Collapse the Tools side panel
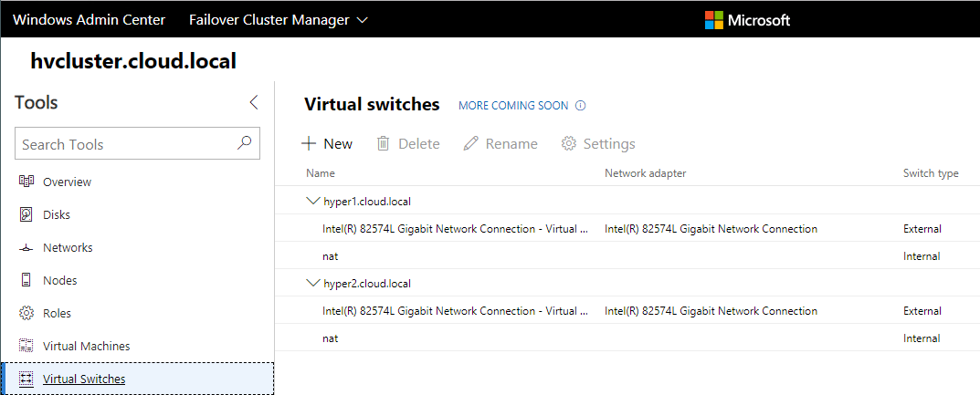This screenshot has width=980, height=395. (254, 102)
